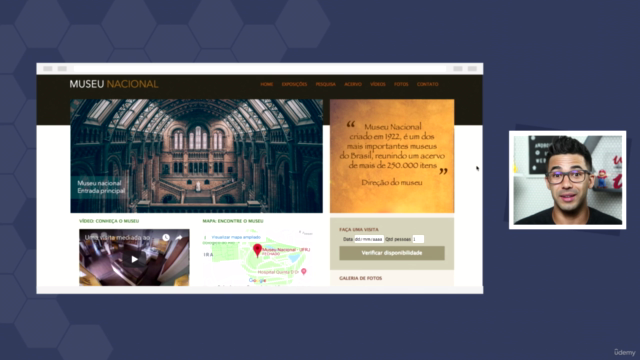
Task: Click the mock browser address bar
Action: (x=260, y=69)
